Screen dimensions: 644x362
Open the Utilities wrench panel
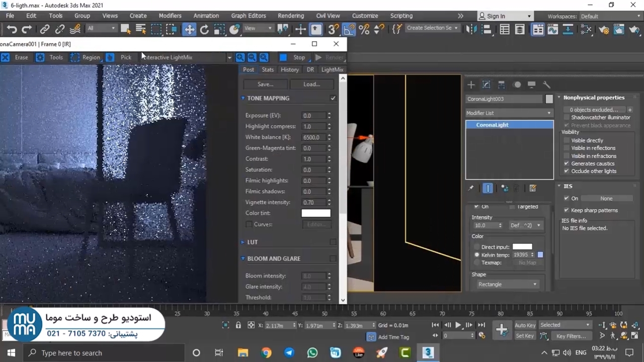tap(547, 84)
